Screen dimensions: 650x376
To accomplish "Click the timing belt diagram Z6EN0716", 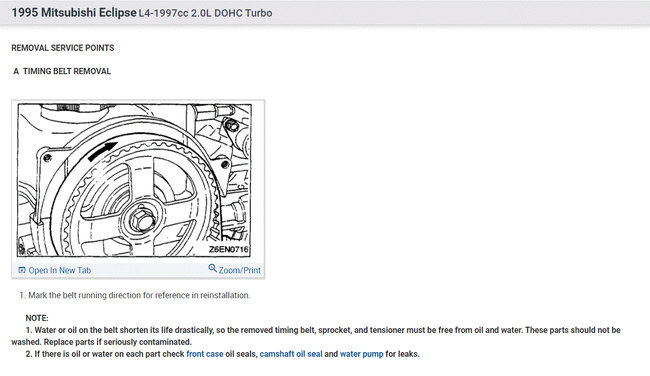I will pyautogui.click(x=134, y=180).
